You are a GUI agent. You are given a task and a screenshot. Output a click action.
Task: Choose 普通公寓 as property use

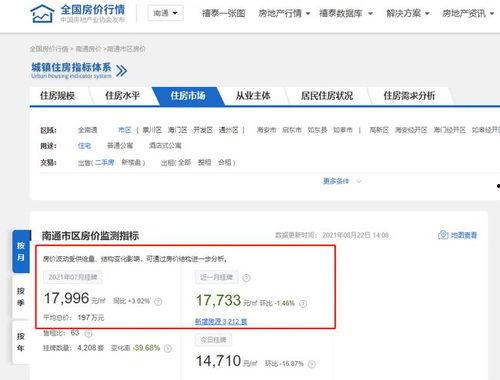coord(120,146)
